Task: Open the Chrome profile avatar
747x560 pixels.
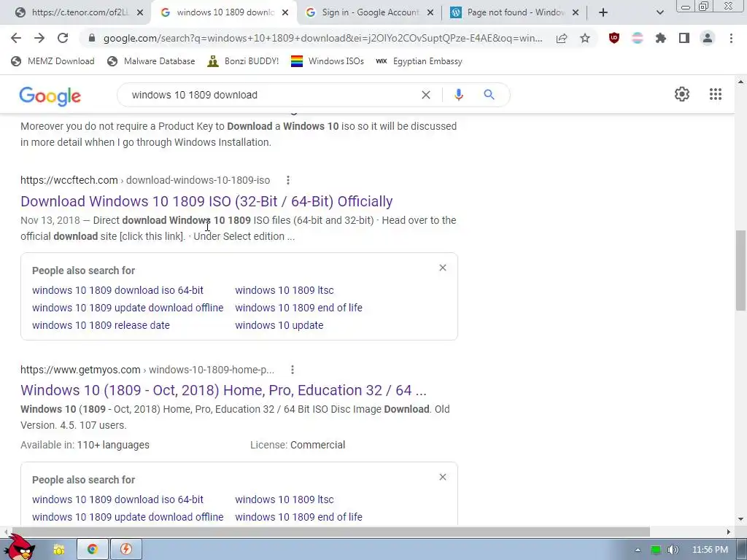Action: coord(708,38)
